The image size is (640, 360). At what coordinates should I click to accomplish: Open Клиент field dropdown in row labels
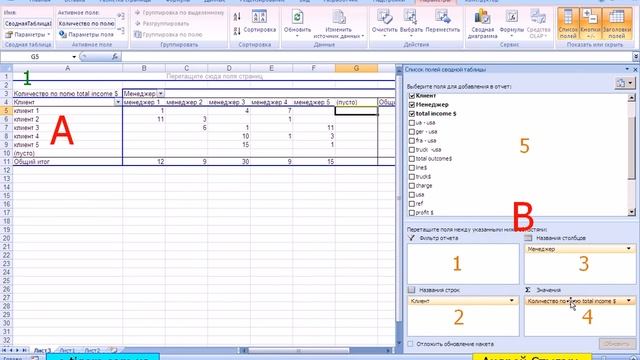tap(511, 301)
